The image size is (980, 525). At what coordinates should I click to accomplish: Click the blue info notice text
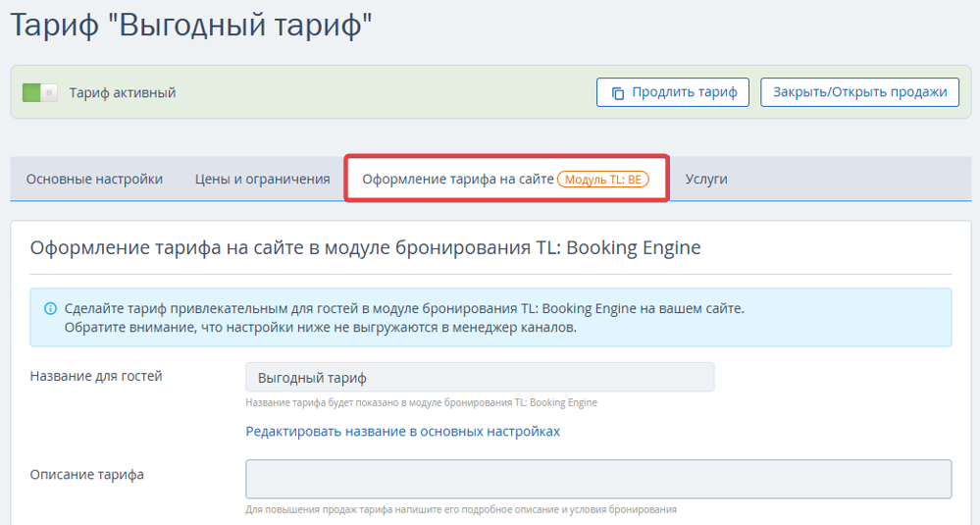click(x=404, y=318)
